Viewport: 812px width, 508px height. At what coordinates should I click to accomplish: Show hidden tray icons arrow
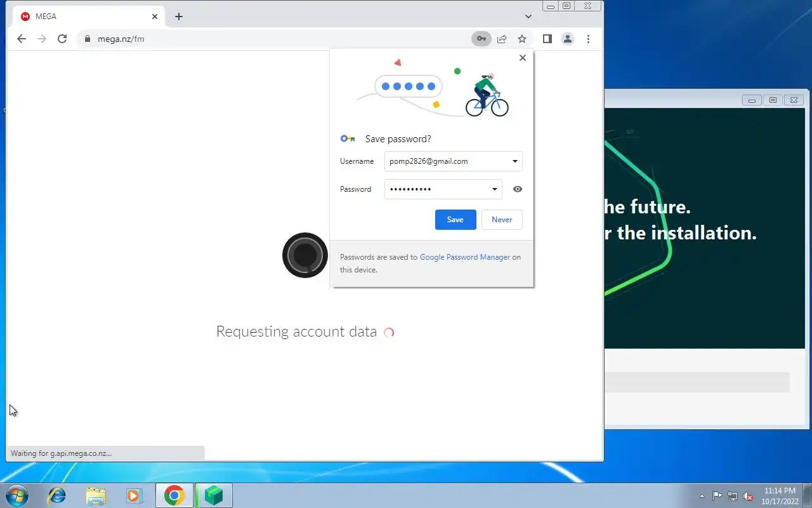click(702, 496)
